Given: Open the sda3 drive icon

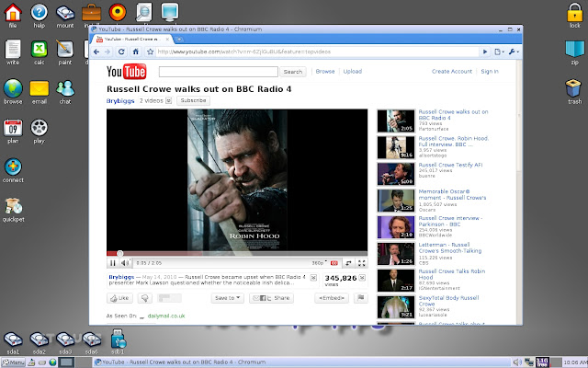Looking at the screenshot, I should [x=65, y=339].
